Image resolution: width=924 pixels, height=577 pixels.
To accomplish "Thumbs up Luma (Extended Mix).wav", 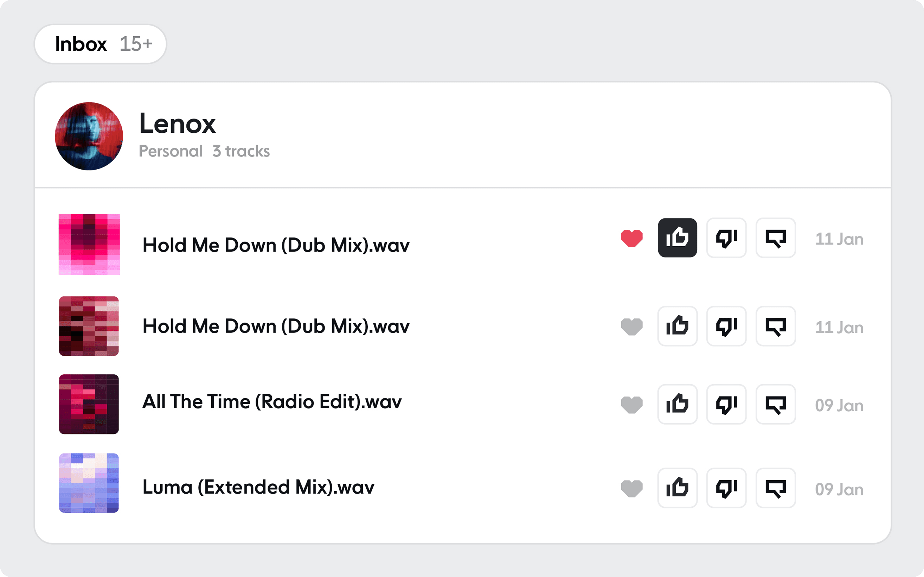I will pos(677,488).
